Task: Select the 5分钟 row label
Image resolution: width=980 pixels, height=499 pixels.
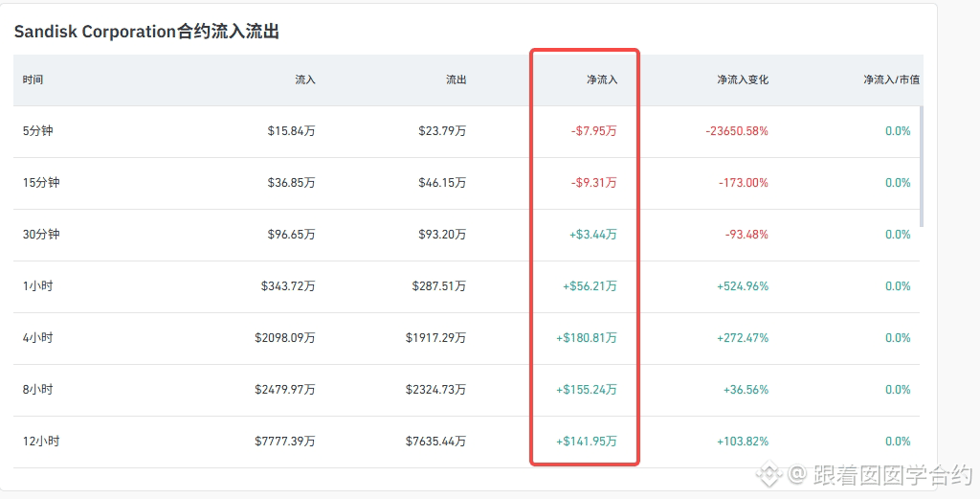Action: point(38,130)
